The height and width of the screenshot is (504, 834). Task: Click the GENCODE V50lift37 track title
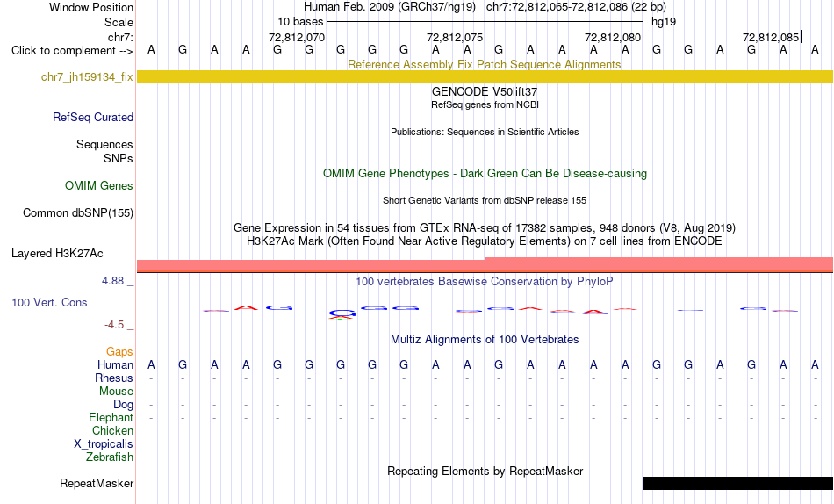[485, 91]
